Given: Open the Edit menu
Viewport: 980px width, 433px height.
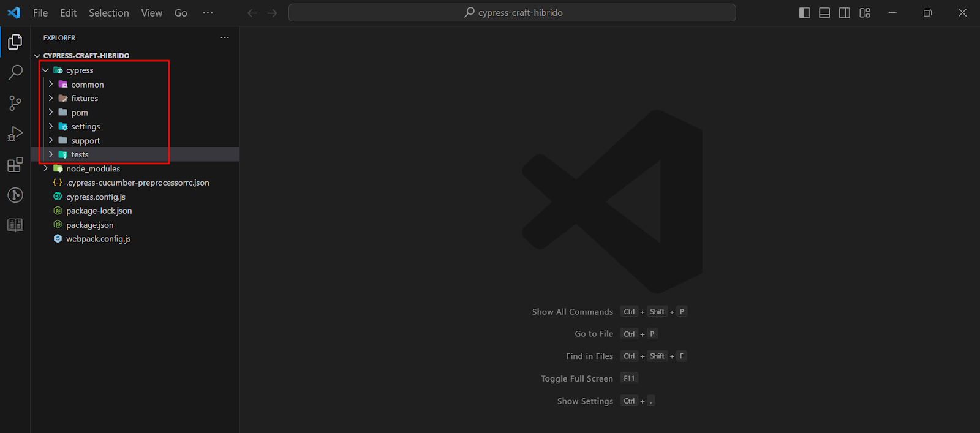Looking at the screenshot, I should [x=69, y=13].
